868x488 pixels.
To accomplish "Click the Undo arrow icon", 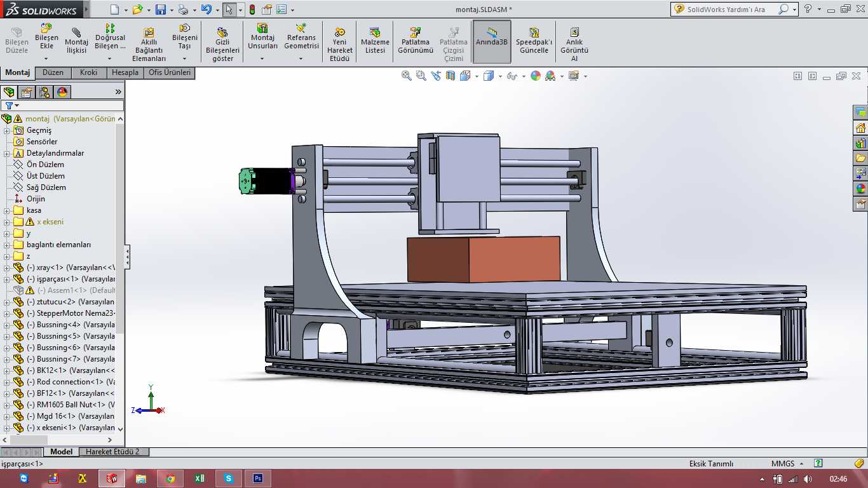I will 205,10.
